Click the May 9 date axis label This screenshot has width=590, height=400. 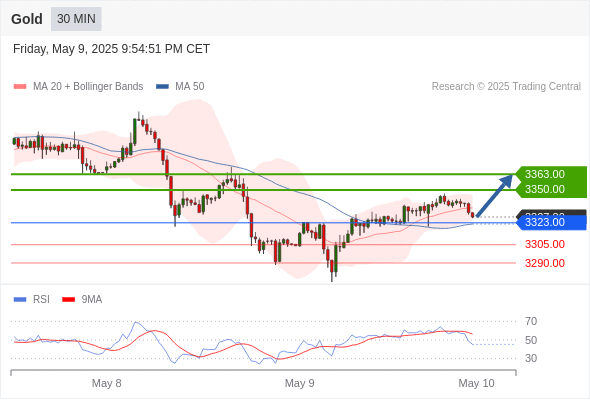(x=300, y=383)
